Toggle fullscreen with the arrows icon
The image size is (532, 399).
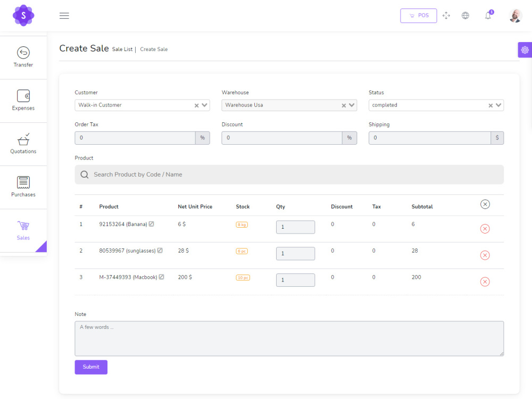446,15
